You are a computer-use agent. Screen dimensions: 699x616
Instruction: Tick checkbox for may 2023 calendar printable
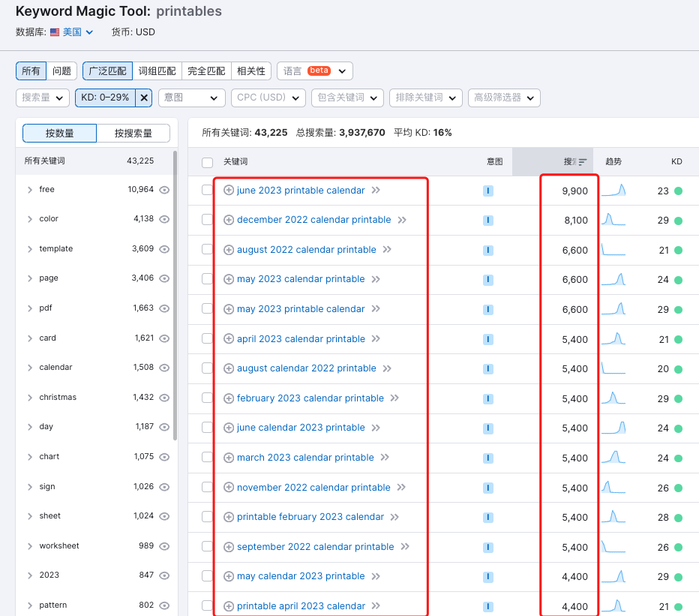coord(207,279)
